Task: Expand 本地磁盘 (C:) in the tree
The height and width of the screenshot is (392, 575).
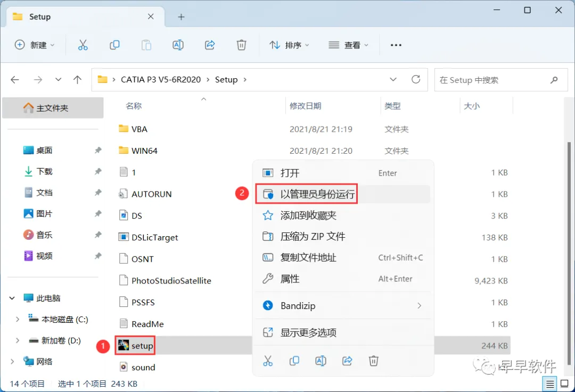Action: tap(17, 320)
